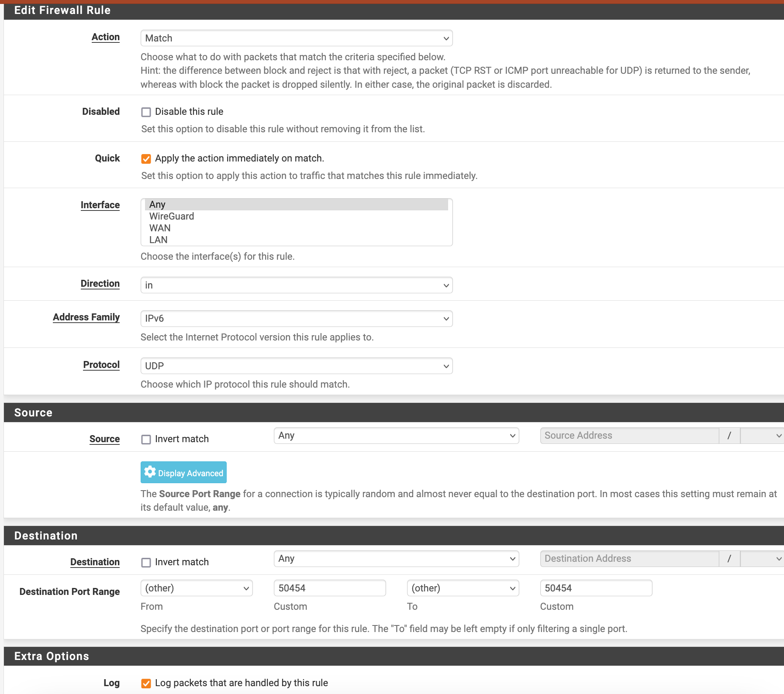Click the Action help label link
Screen dimensions: 784x694
point(106,37)
